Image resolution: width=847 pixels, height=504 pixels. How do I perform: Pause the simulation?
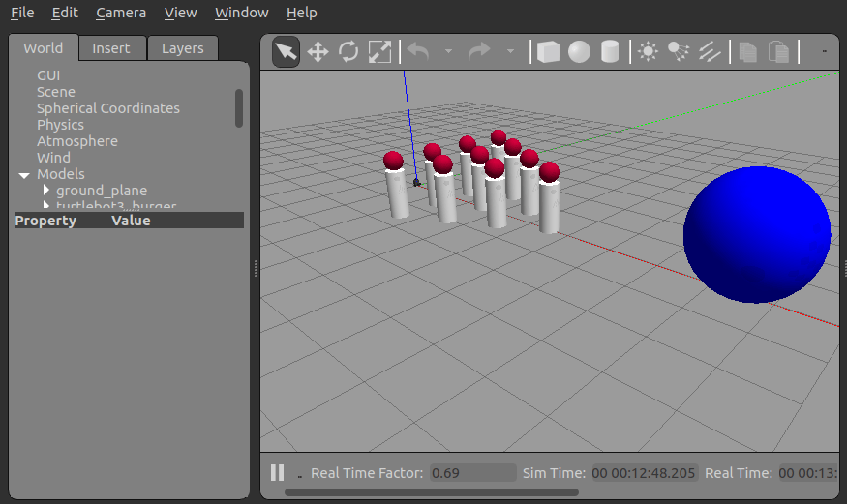click(277, 473)
